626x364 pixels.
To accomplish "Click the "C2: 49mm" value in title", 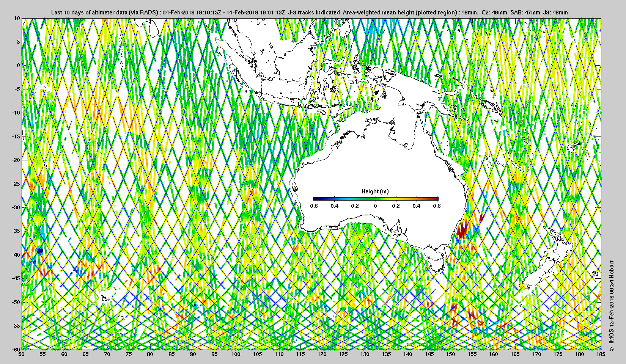I will click(494, 13).
